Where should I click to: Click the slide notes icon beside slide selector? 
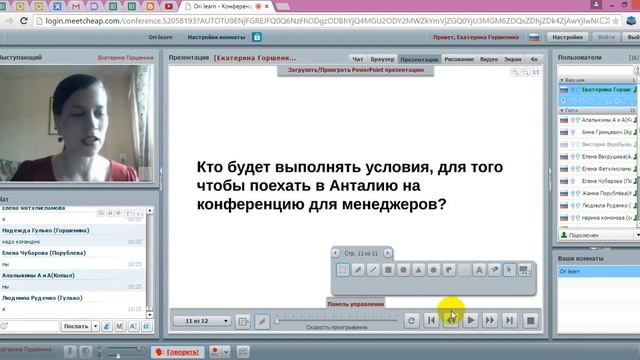click(x=243, y=322)
